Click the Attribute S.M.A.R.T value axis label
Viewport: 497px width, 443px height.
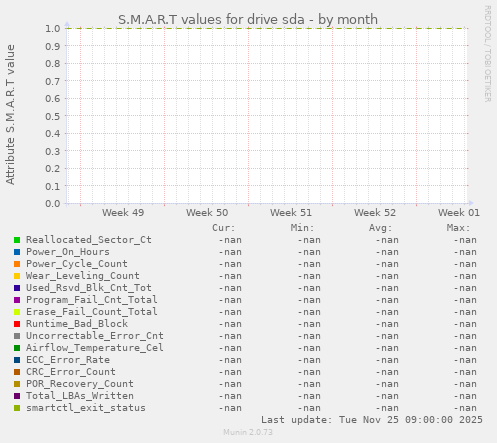point(10,115)
